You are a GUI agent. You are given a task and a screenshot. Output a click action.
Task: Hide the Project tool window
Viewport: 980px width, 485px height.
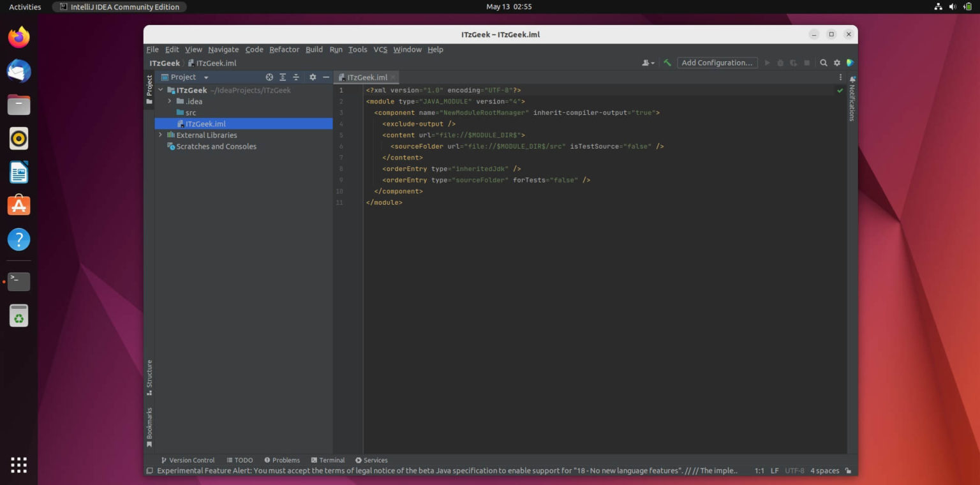(326, 77)
